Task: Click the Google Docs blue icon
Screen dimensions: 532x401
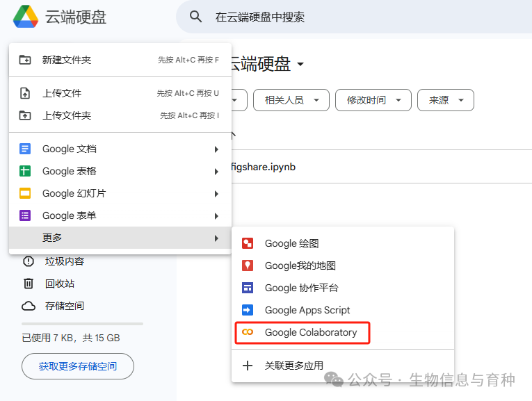Action: click(25, 149)
